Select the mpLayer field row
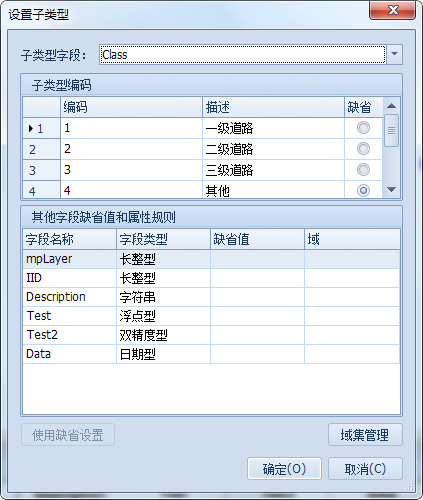Image resolution: width=423 pixels, height=500 pixels. coord(211,259)
